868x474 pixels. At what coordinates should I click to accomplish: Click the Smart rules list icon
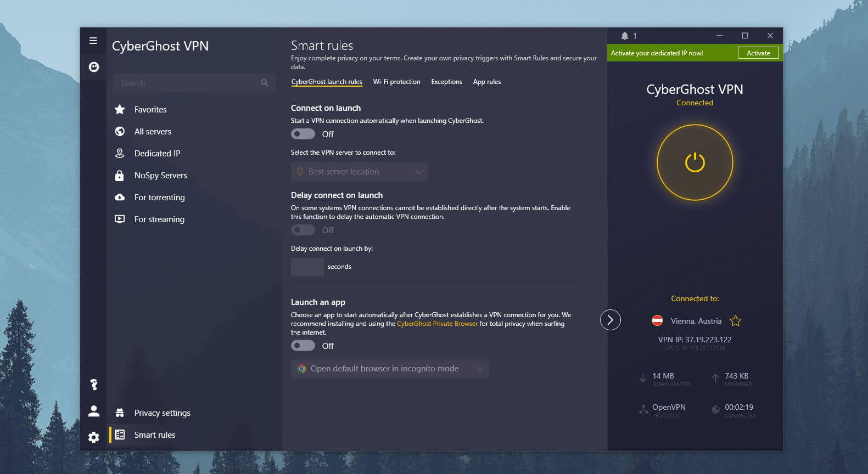pos(120,435)
